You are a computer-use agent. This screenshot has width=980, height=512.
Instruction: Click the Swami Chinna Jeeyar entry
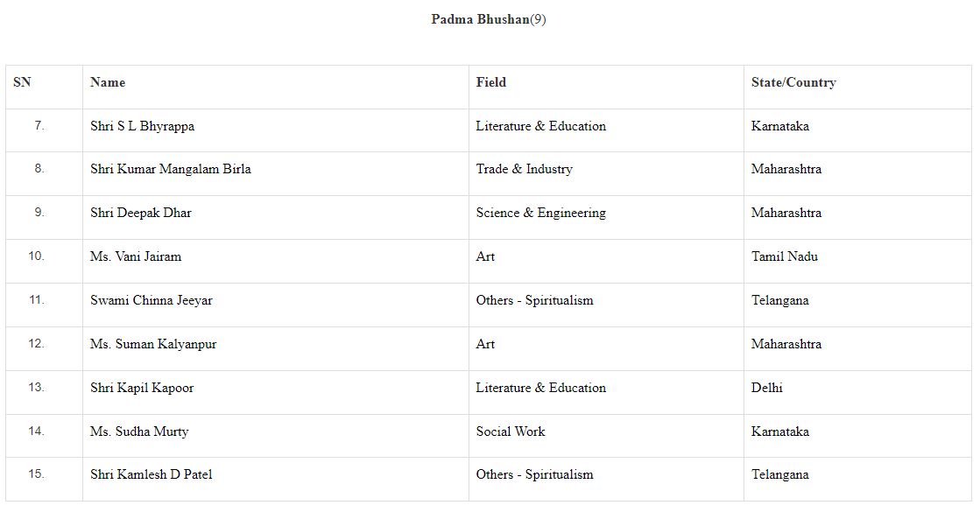point(151,300)
